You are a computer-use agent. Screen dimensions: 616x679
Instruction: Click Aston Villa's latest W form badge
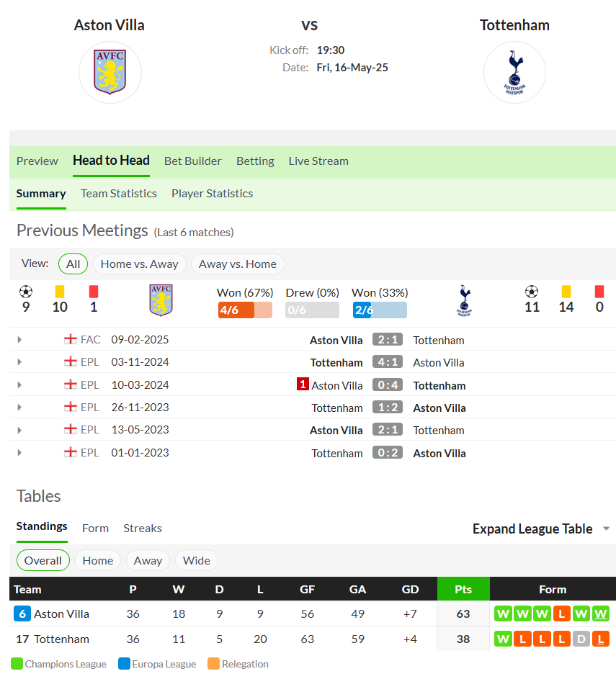coord(600,613)
